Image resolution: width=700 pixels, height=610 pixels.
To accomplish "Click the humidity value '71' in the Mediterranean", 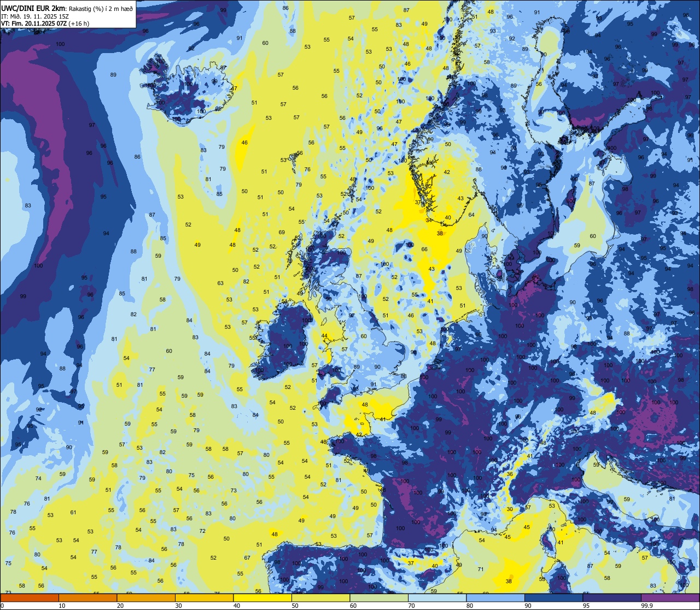I will point(481,570).
